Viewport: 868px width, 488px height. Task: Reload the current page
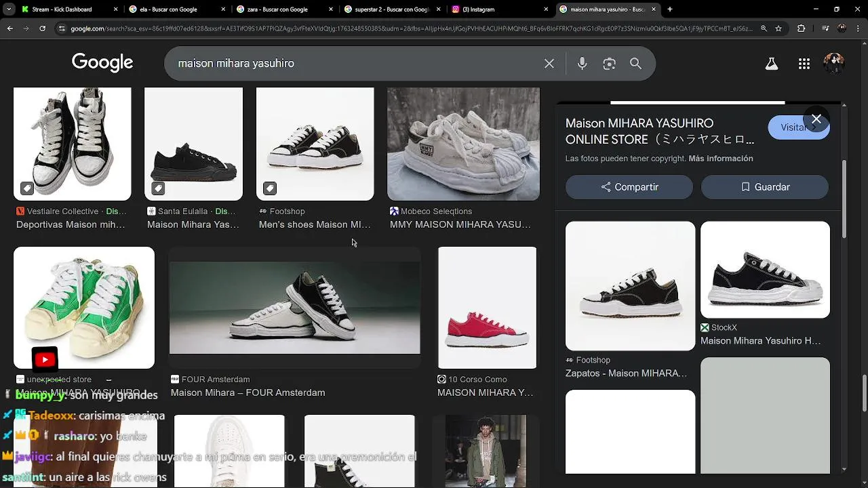tap(42, 28)
